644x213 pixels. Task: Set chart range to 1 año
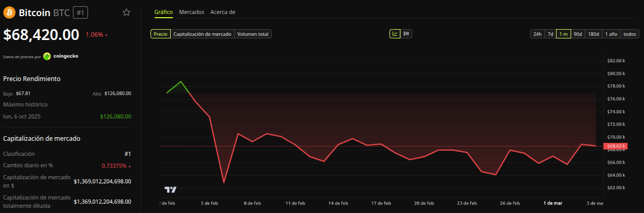(611, 34)
